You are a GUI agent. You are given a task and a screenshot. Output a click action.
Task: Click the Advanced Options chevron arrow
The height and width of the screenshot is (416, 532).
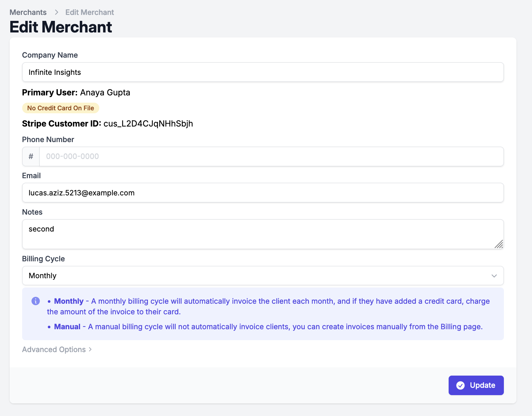coord(90,349)
